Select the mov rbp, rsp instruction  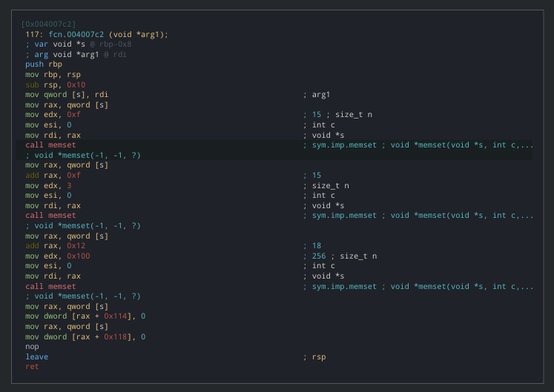pyautogui.click(x=53, y=75)
